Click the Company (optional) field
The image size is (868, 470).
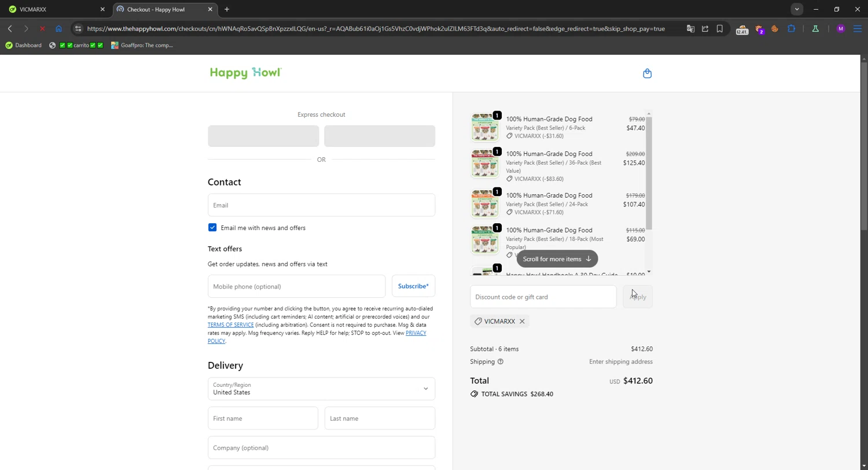[x=321, y=448]
